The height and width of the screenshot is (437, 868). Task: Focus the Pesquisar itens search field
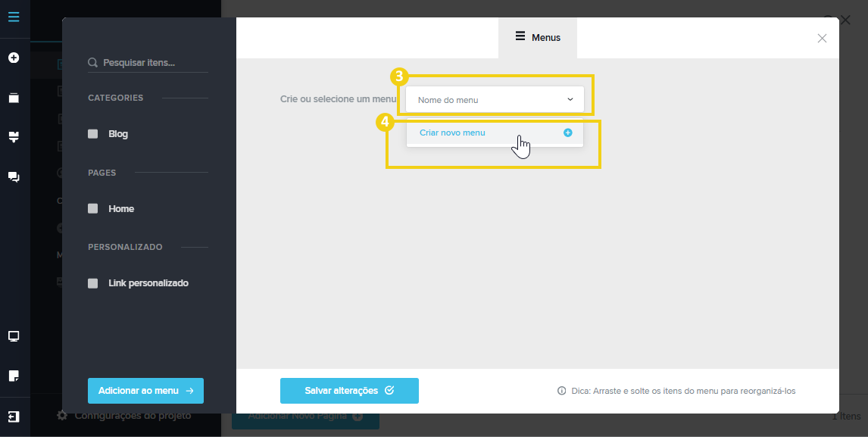(x=148, y=63)
